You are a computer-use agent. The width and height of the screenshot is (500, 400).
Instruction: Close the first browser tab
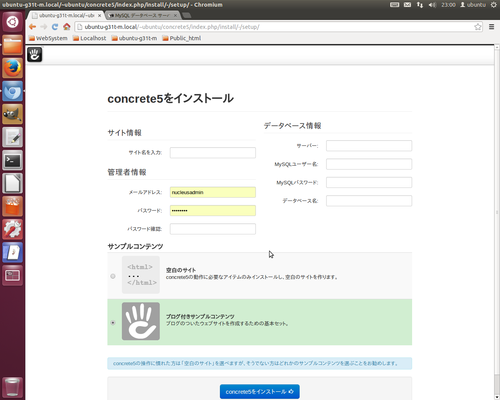[99, 15]
